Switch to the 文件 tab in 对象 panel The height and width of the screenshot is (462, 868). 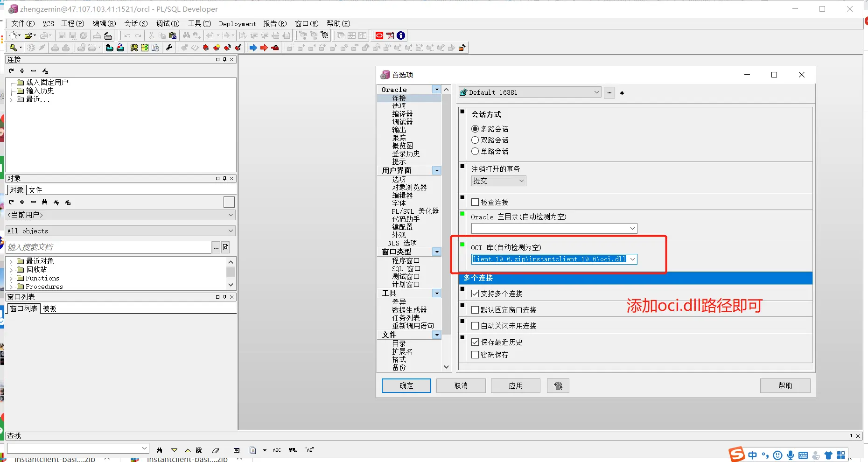coord(35,190)
